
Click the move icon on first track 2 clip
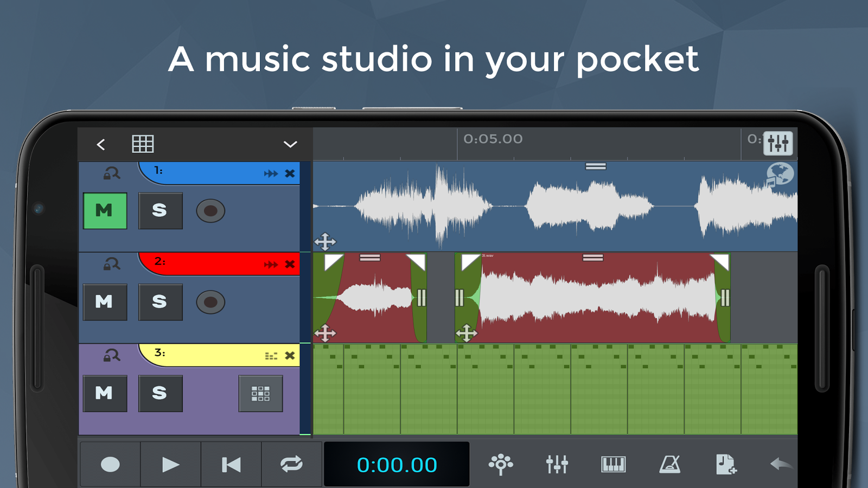tap(325, 332)
